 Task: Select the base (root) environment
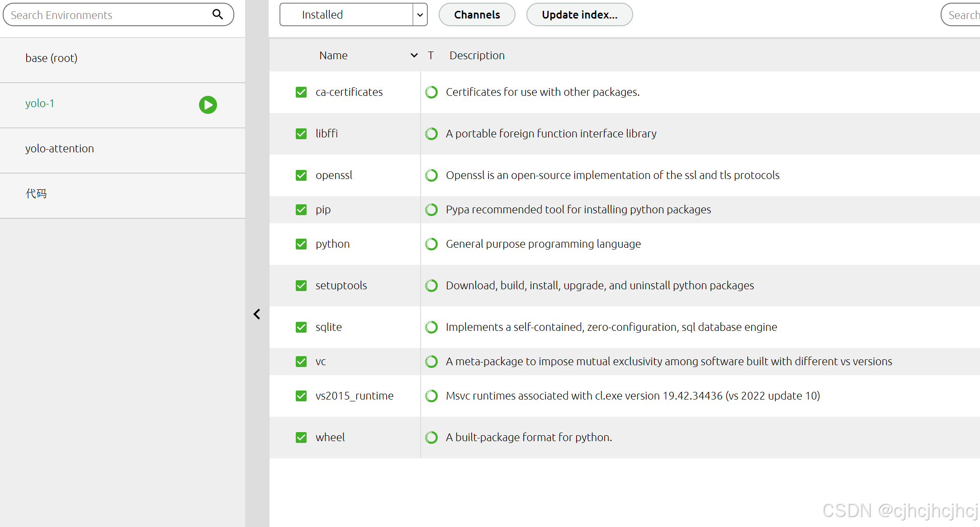point(123,60)
